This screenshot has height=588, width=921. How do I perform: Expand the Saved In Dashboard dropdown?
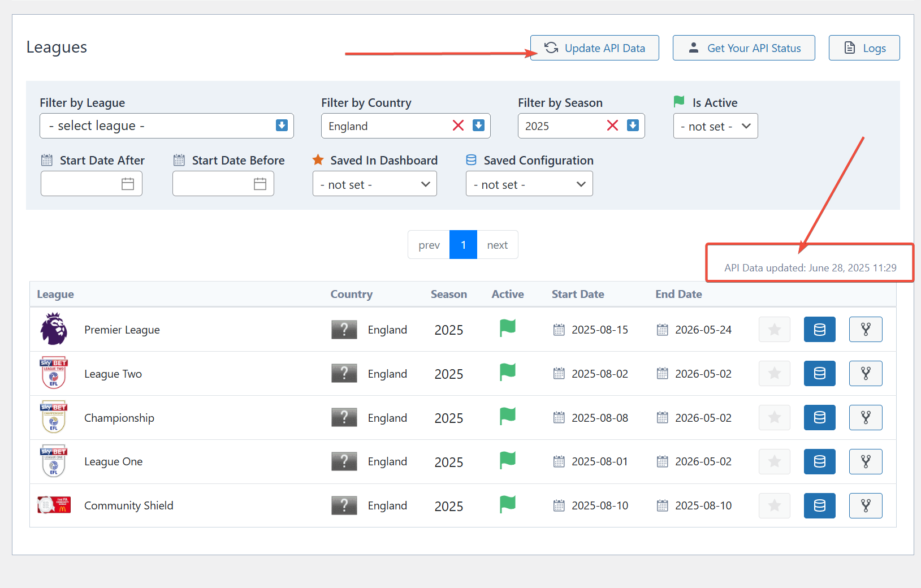point(375,184)
